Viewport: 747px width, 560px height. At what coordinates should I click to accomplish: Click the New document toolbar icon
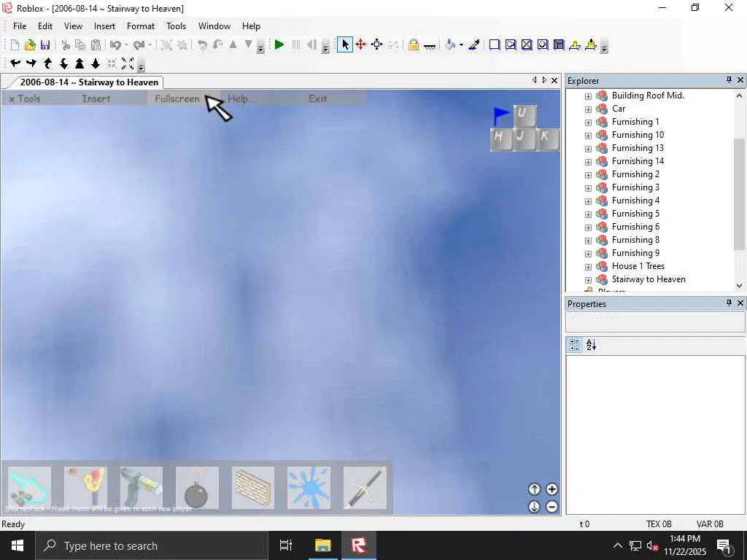tap(15, 44)
